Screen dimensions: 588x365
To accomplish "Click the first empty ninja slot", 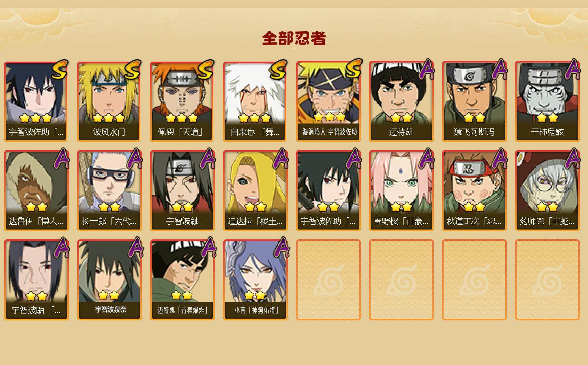I will point(328,280).
